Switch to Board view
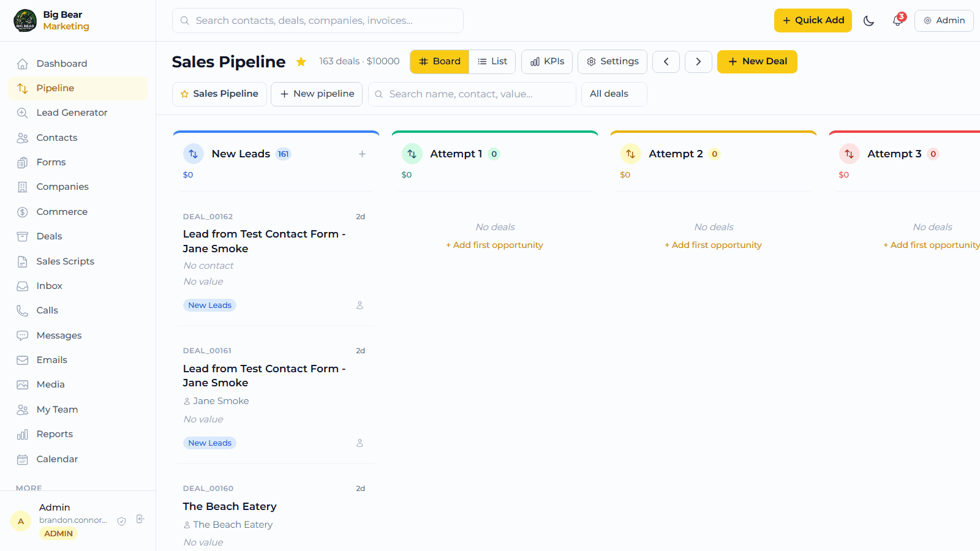Screen dimensions: 980x551 point(440,61)
